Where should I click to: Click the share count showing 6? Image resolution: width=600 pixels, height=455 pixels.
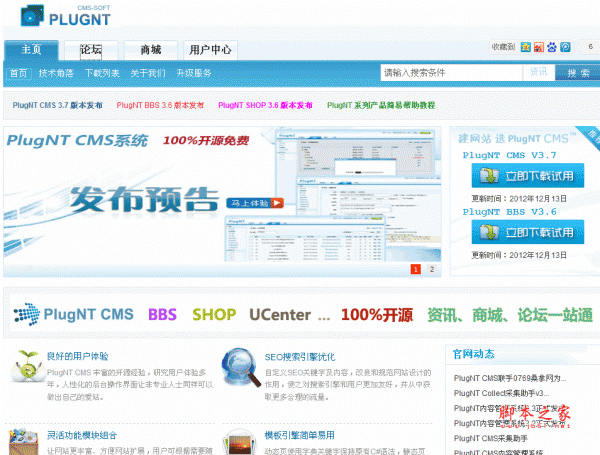pyautogui.click(x=590, y=47)
